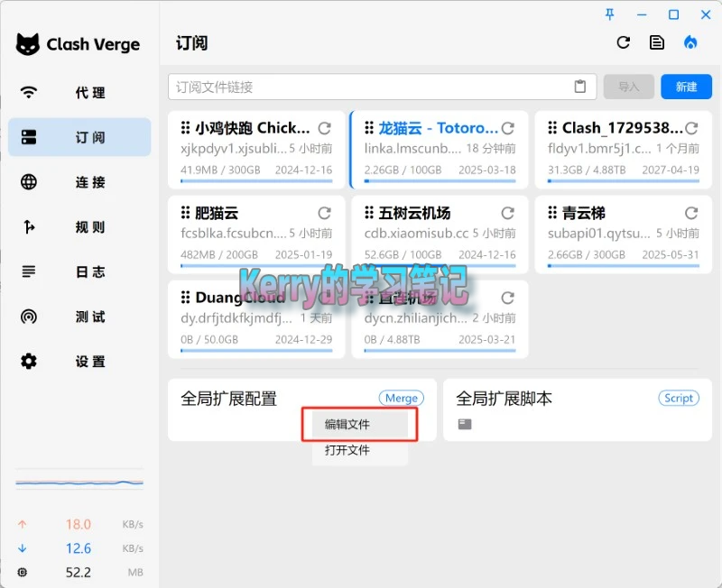Refresh the dycn.zhilianjich subscription card
The image size is (722, 588).
click(508, 299)
